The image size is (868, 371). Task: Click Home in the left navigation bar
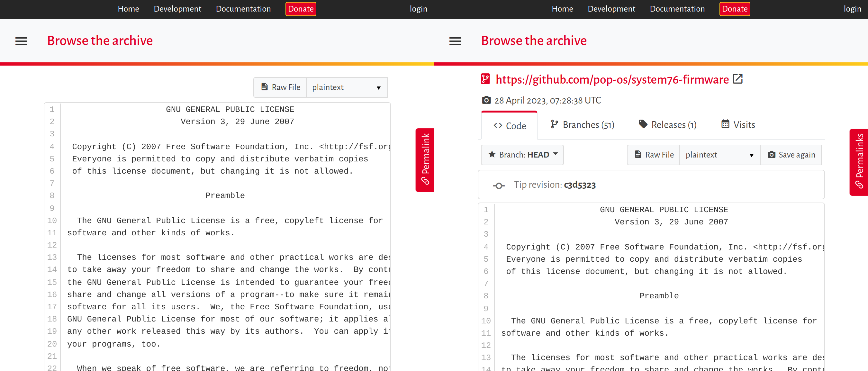click(128, 9)
